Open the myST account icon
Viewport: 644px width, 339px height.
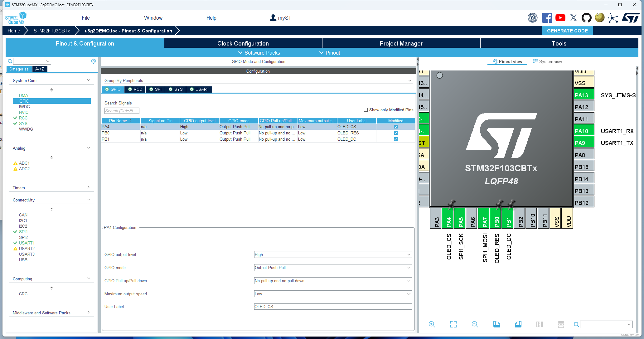[x=273, y=18]
